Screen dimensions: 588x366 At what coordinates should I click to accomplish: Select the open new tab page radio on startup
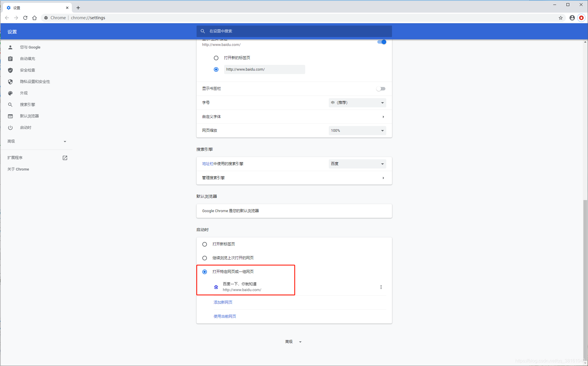205,244
